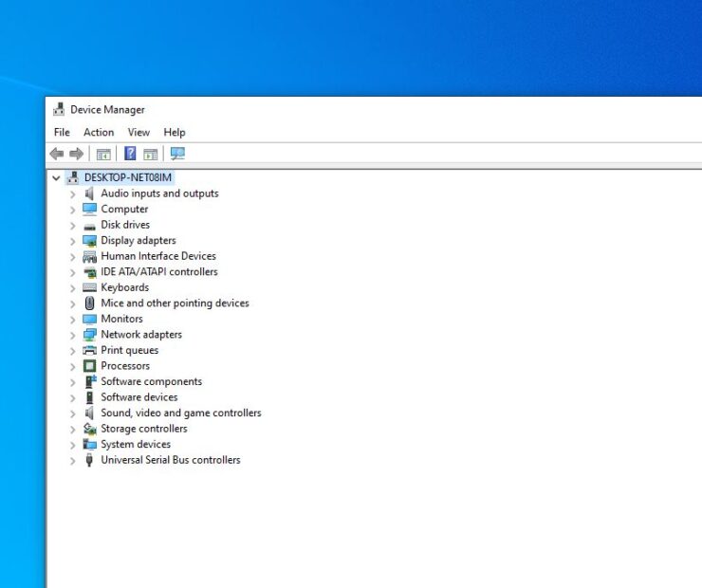Click Scan for hardware changes monitor icon
The image size is (702, 588).
(177, 154)
